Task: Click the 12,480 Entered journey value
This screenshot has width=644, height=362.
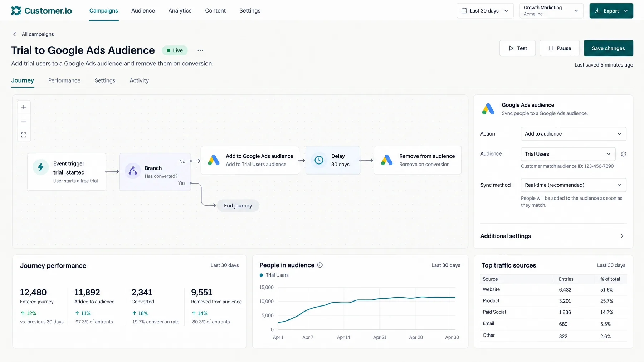Action: click(33, 292)
